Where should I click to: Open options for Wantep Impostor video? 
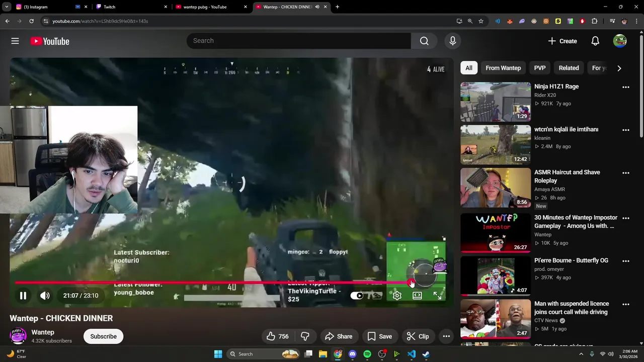coord(626,218)
